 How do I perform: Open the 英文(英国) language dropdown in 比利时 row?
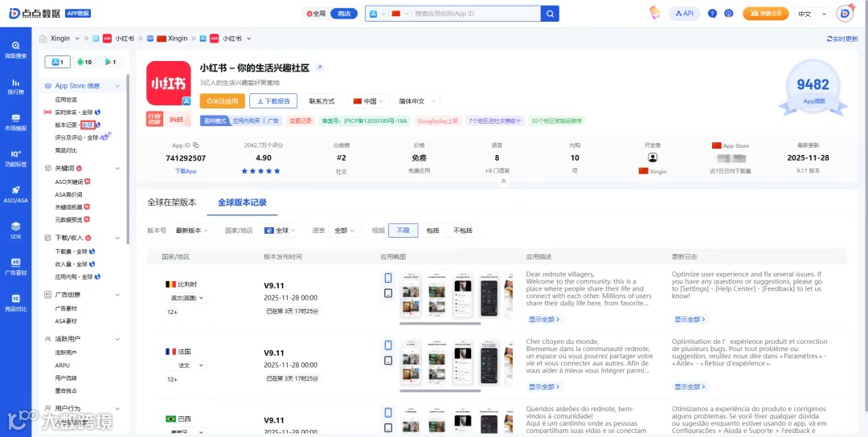coord(187,297)
